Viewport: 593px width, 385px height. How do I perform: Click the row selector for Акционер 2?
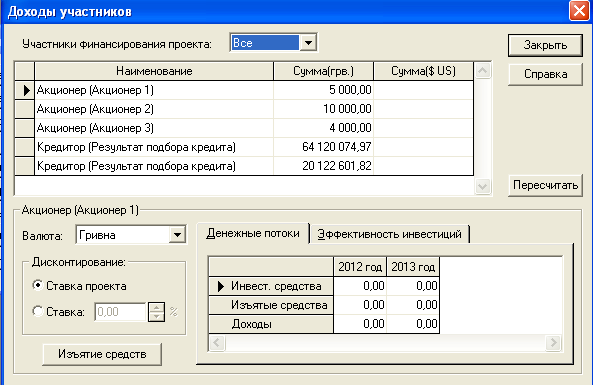(25, 109)
